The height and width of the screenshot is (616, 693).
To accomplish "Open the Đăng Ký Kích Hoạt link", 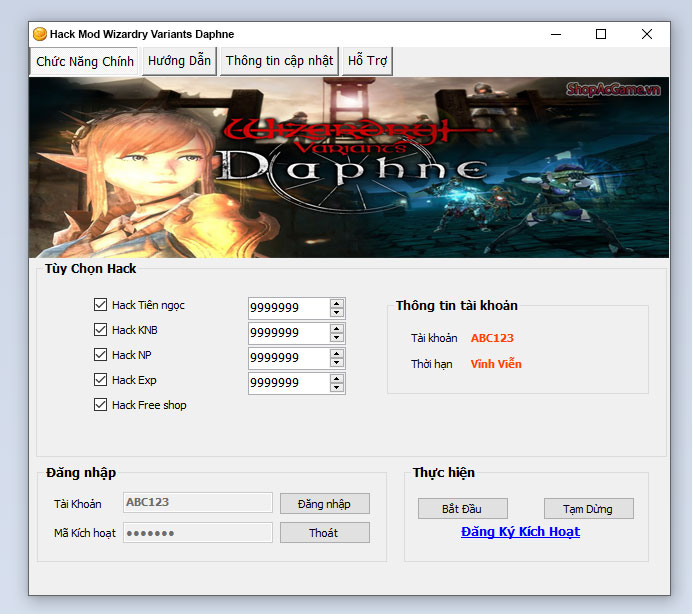I will click(x=520, y=532).
